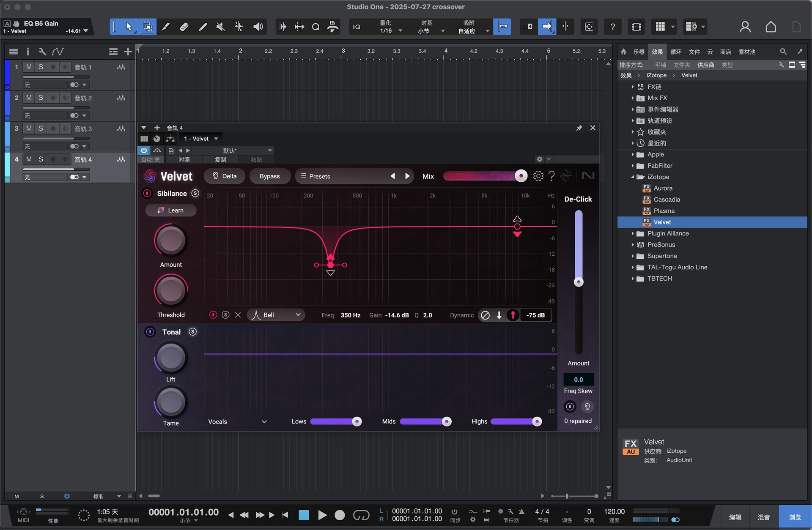812x530 pixels.
Task: Open Velvet plugin settings gear
Action: click(538, 176)
